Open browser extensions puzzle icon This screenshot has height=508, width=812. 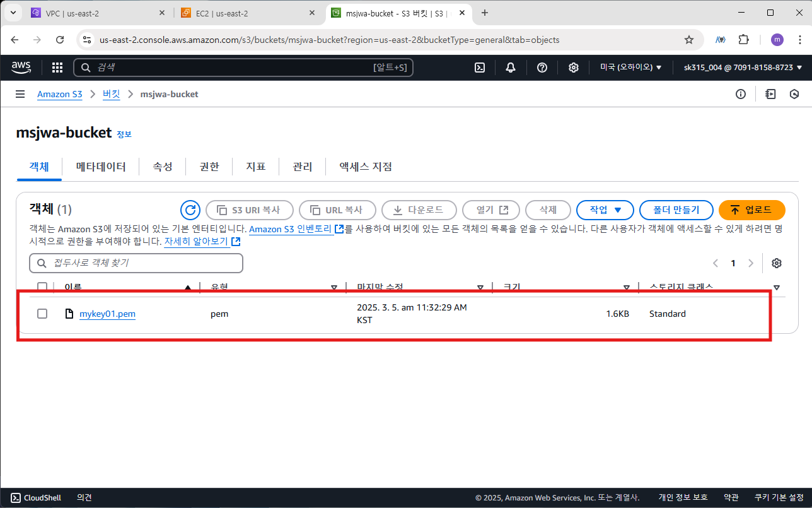click(744, 40)
